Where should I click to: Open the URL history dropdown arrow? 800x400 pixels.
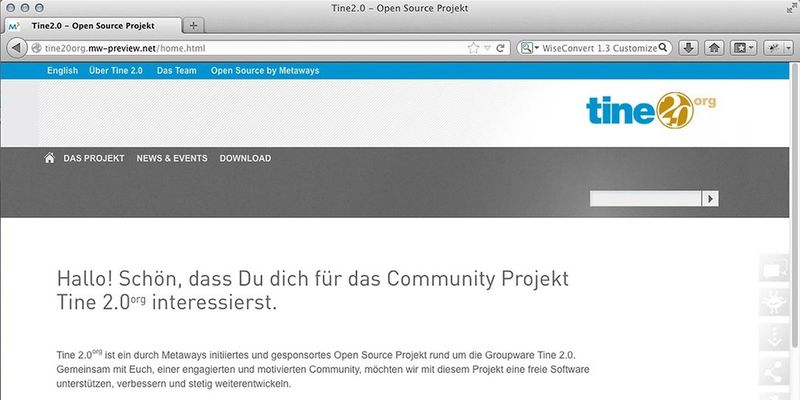click(x=487, y=48)
